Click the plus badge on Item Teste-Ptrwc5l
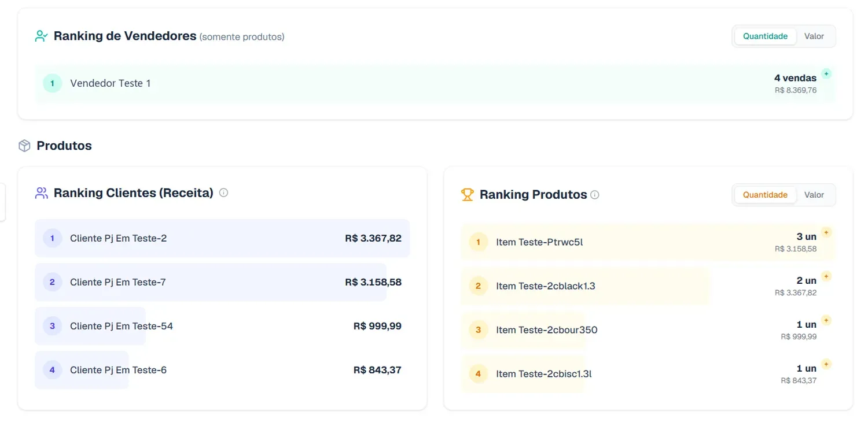868x426 pixels. (x=826, y=232)
